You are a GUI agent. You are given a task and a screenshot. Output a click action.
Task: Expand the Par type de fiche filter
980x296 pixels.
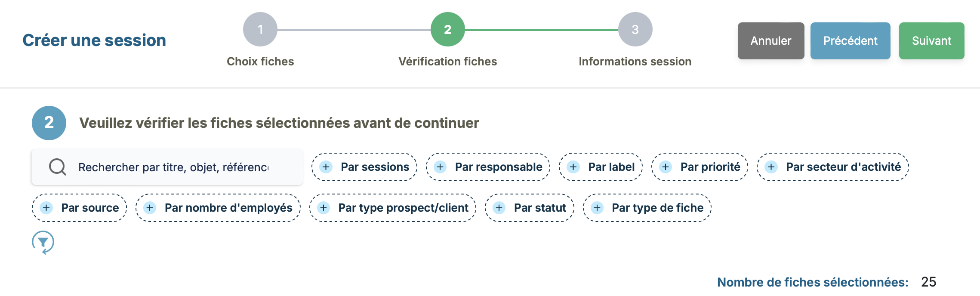click(647, 208)
